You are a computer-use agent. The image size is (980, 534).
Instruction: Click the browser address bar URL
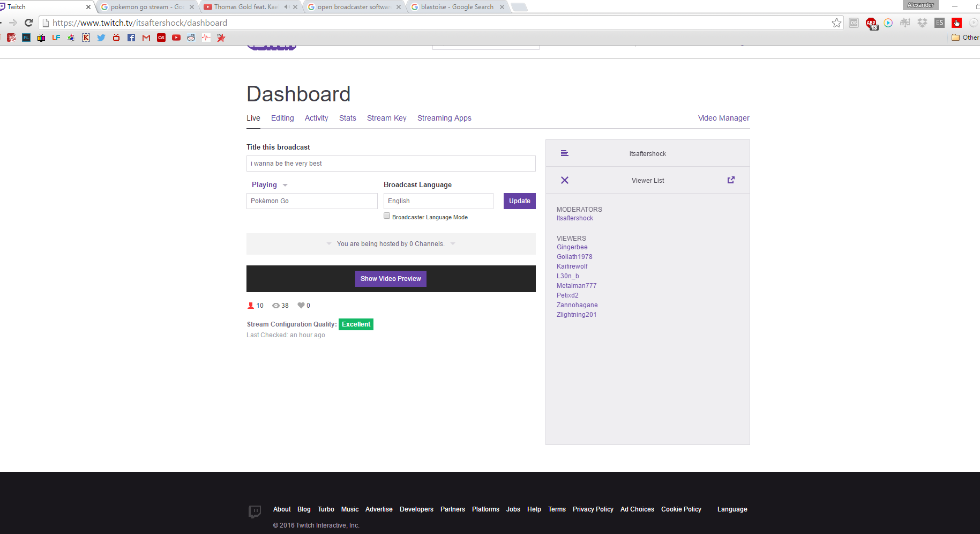tap(140, 23)
